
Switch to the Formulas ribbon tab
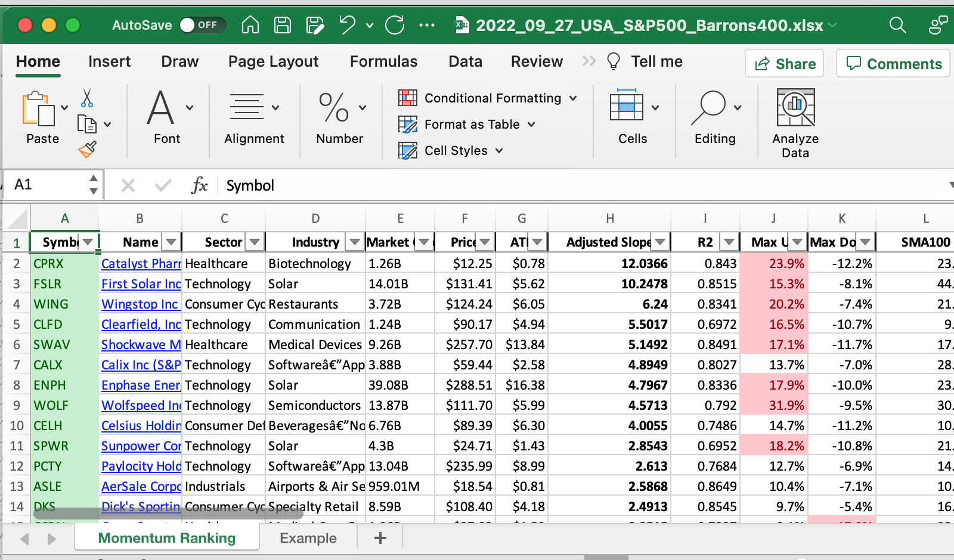(383, 61)
